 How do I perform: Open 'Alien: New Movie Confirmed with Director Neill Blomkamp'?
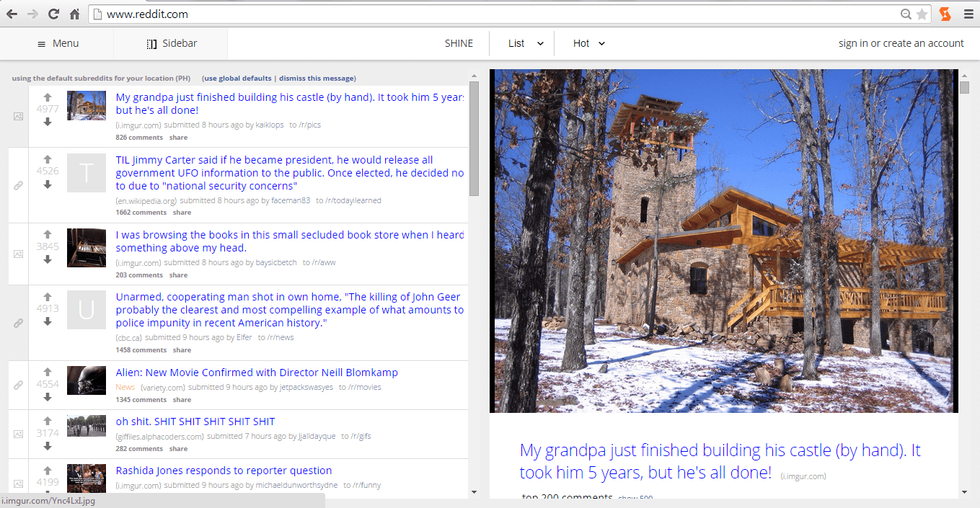(257, 373)
